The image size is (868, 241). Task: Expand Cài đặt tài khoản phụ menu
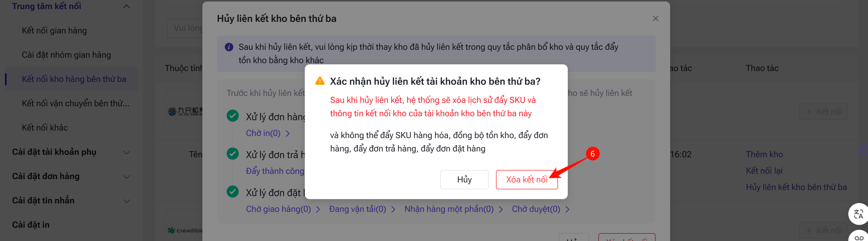(127, 152)
